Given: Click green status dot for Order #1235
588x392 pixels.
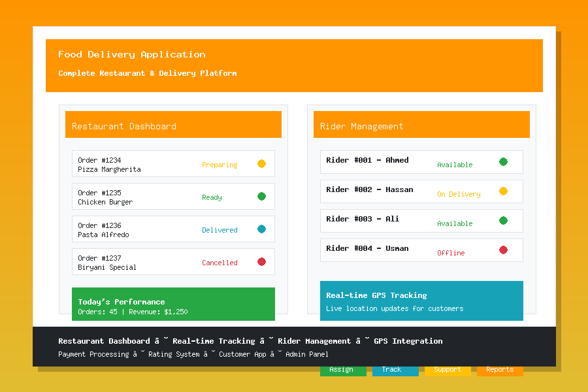Looking at the screenshot, I should pyautogui.click(x=261, y=197).
